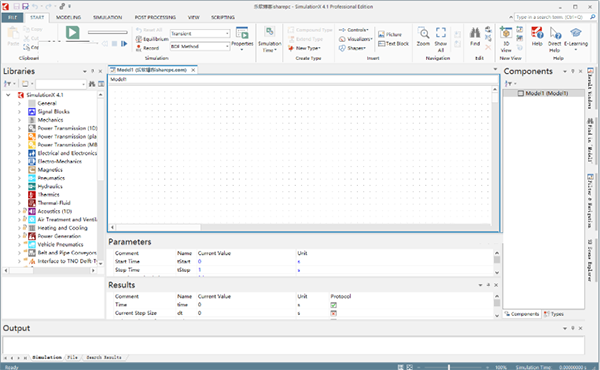Select Model1 in the Components tree
The width and height of the screenshot is (600, 370).
[x=543, y=93]
